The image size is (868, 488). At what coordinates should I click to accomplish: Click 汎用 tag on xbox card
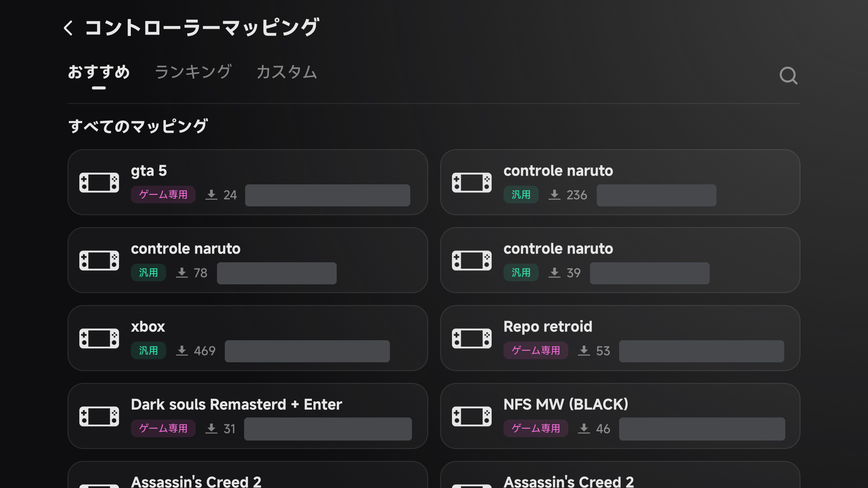click(x=149, y=350)
